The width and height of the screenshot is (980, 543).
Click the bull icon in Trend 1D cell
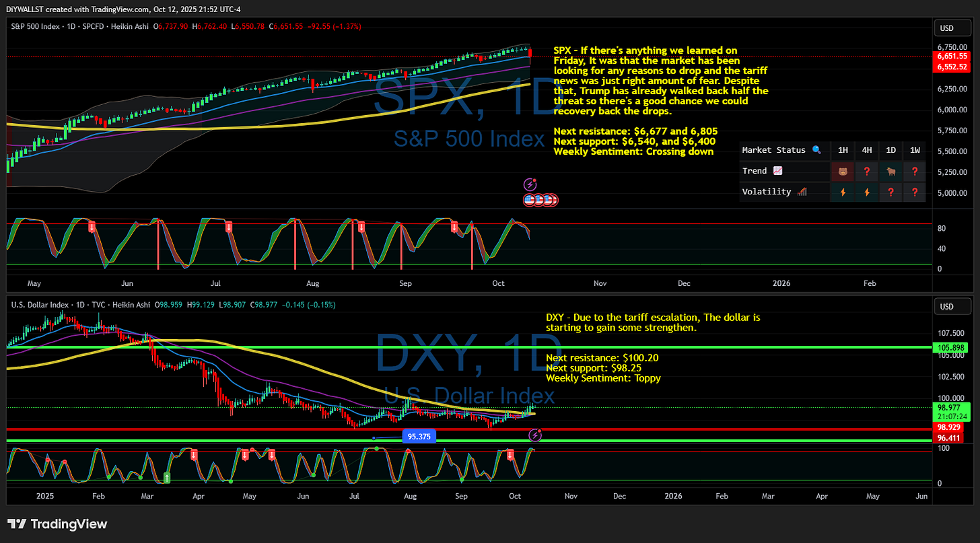click(890, 171)
